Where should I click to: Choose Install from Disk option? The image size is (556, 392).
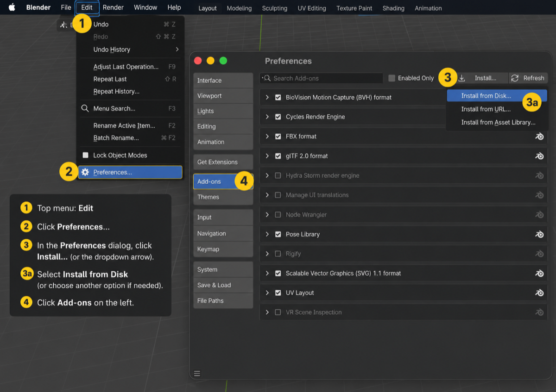[x=497, y=96]
